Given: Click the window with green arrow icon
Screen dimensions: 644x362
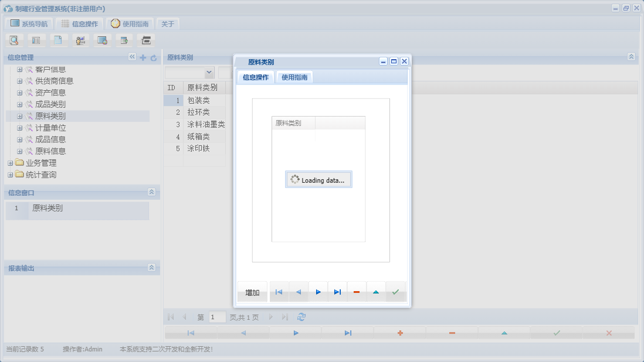Looking at the screenshot, I should coord(124,40).
